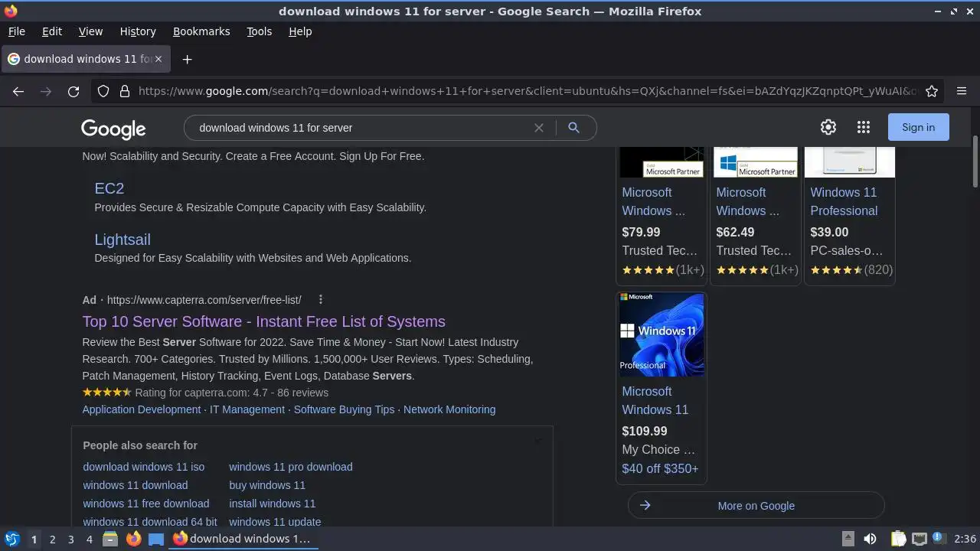Search for windows 11 pro download

[291, 467]
